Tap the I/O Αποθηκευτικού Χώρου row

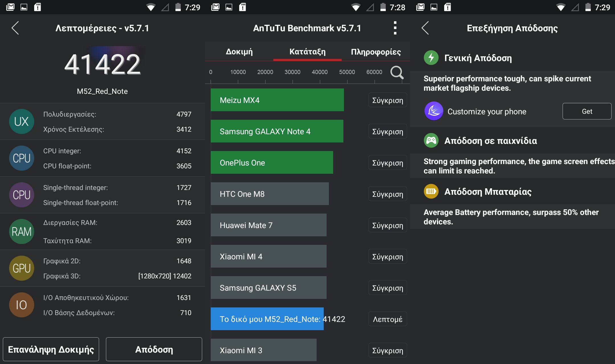pyautogui.click(x=117, y=297)
